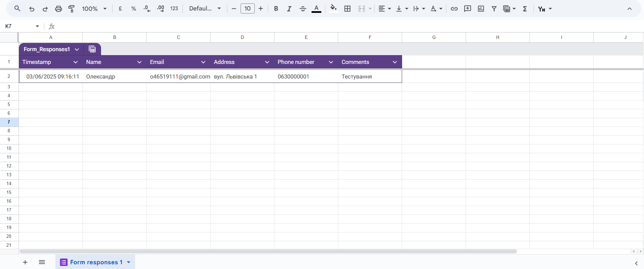Open the text colour picker

(316, 9)
